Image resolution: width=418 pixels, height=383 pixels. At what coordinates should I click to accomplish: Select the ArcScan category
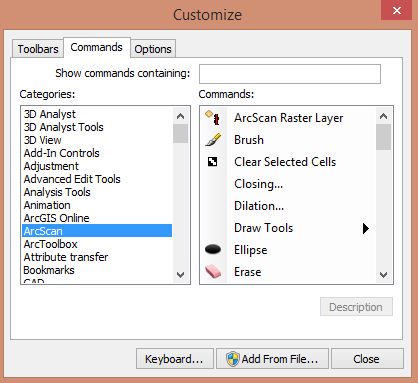(x=97, y=231)
